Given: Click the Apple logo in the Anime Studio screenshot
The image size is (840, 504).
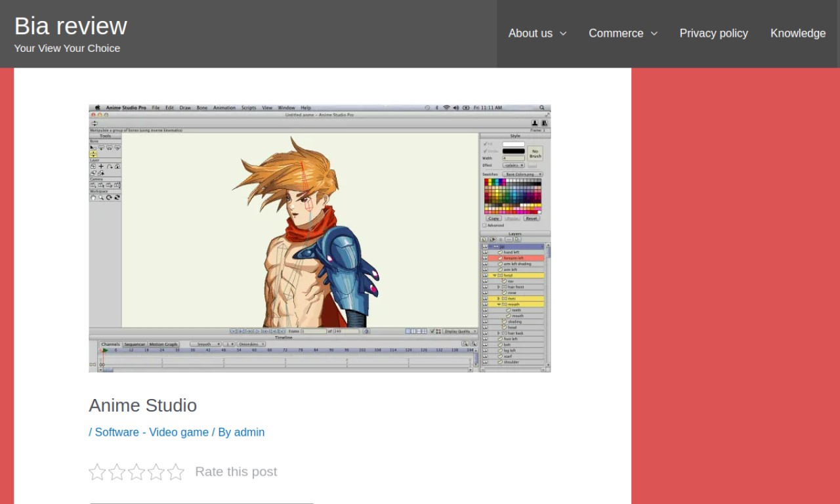Looking at the screenshot, I should tap(97, 108).
